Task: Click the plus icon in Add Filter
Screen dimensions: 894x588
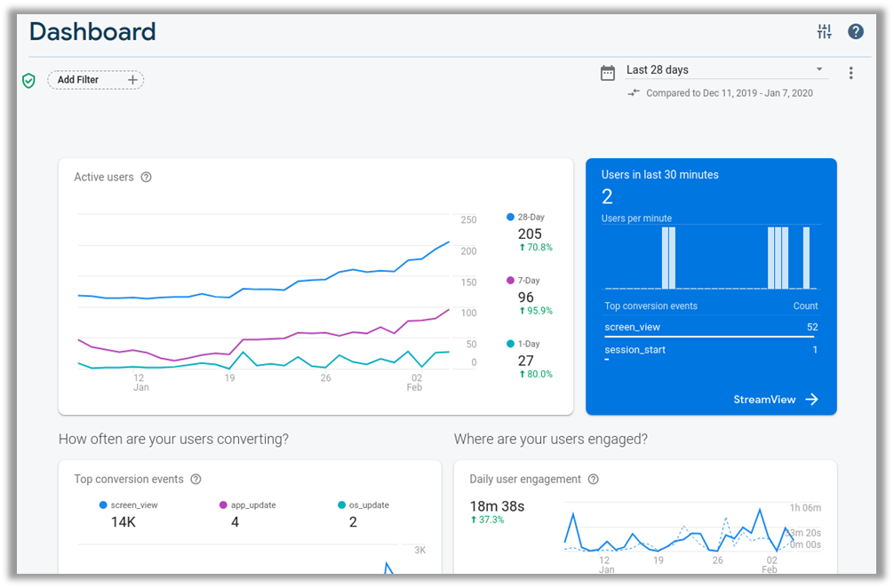Action: (132, 80)
